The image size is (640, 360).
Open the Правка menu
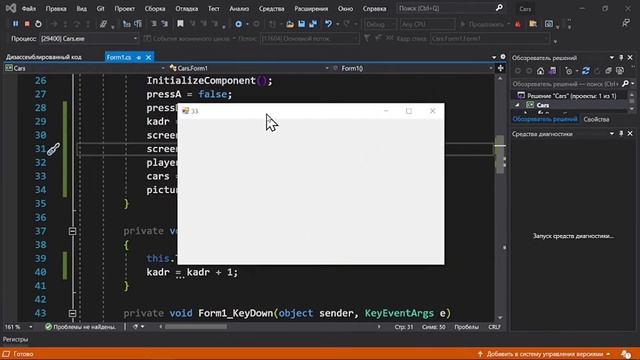56,9
